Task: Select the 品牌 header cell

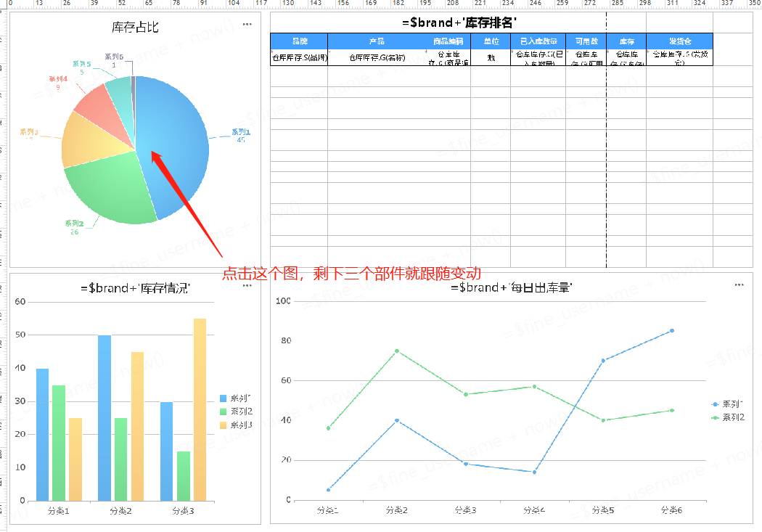Action: tap(299, 41)
